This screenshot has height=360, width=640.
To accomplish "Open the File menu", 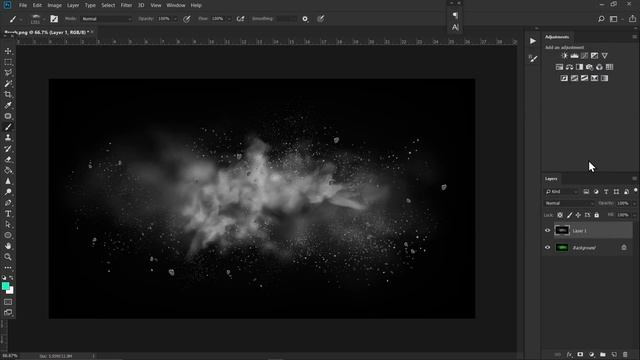I will pyautogui.click(x=23, y=5).
